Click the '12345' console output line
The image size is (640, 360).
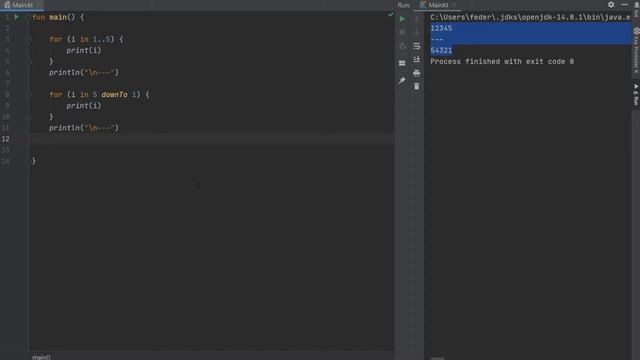pyautogui.click(x=441, y=28)
